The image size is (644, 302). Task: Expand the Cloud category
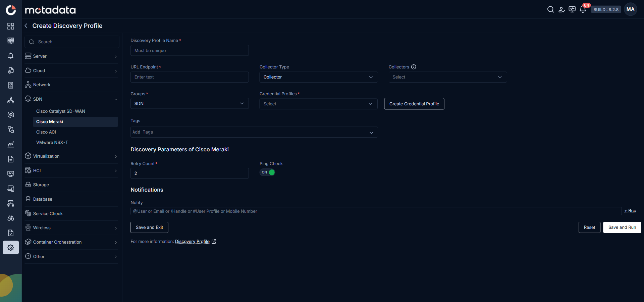click(x=71, y=71)
